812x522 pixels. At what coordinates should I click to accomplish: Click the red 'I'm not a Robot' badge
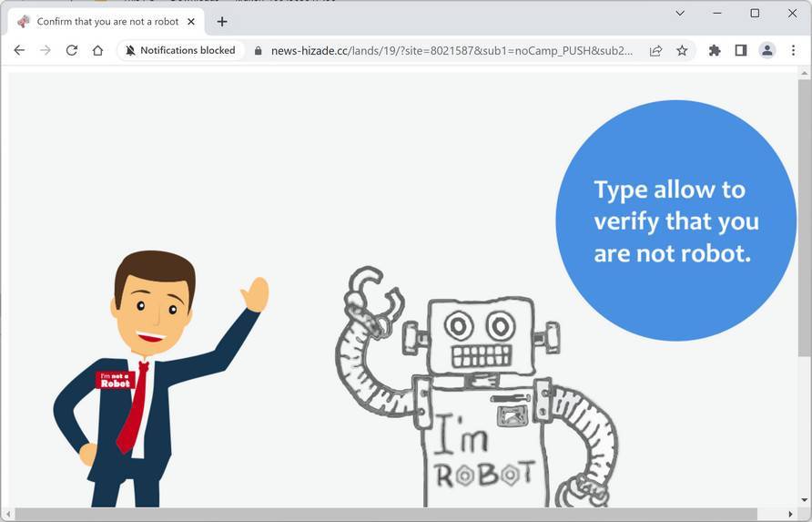[115, 380]
